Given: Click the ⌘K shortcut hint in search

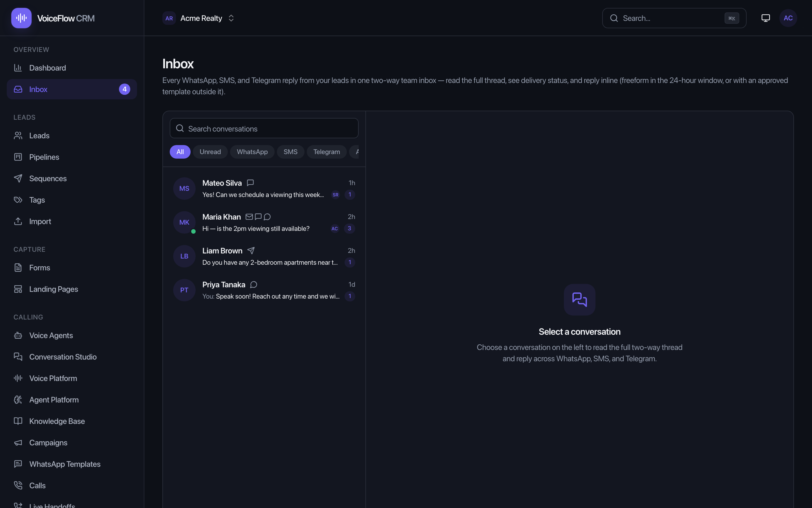Looking at the screenshot, I should 731,18.
